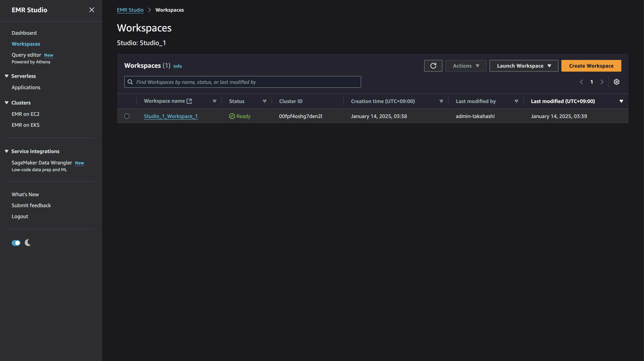This screenshot has width=644, height=361.
Task: Click the external link icon beside Workspace name
Action: point(189,101)
